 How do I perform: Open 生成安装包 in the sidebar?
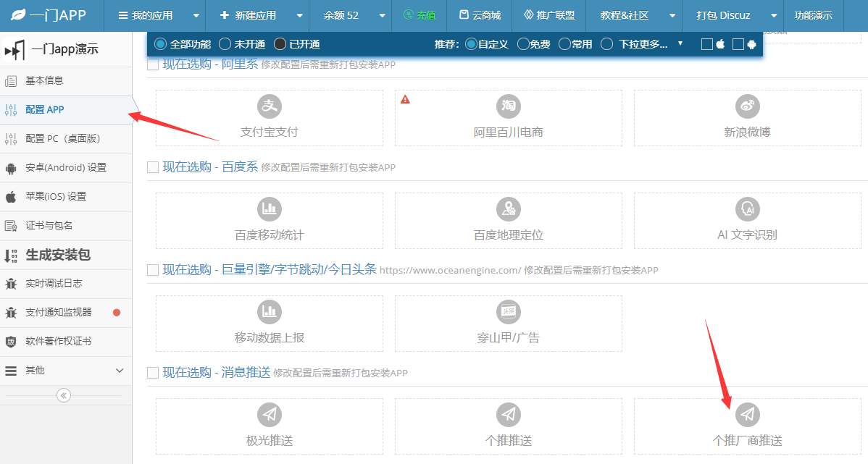click(x=66, y=255)
